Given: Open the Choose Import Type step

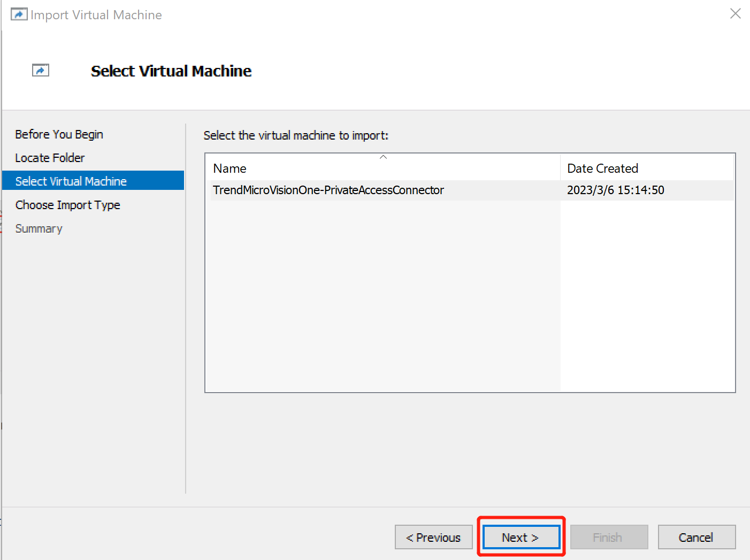Looking at the screenshot, I should click(x=67, y=205).
